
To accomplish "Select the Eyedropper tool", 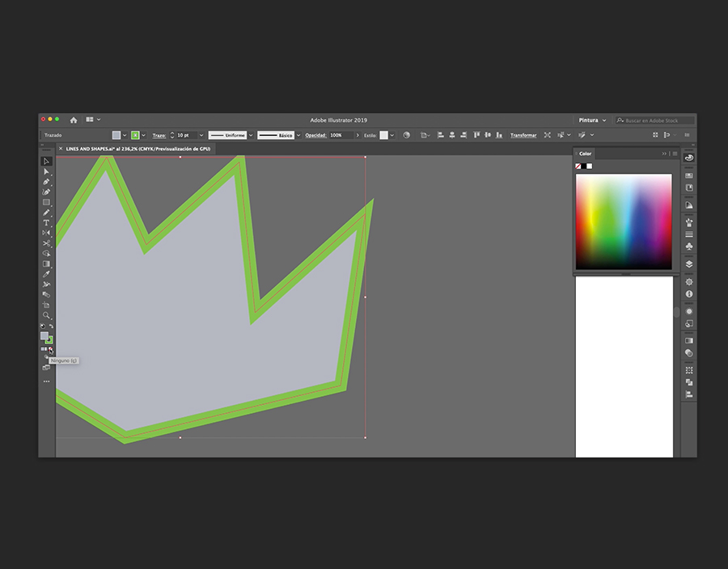I will coord(46,274).
